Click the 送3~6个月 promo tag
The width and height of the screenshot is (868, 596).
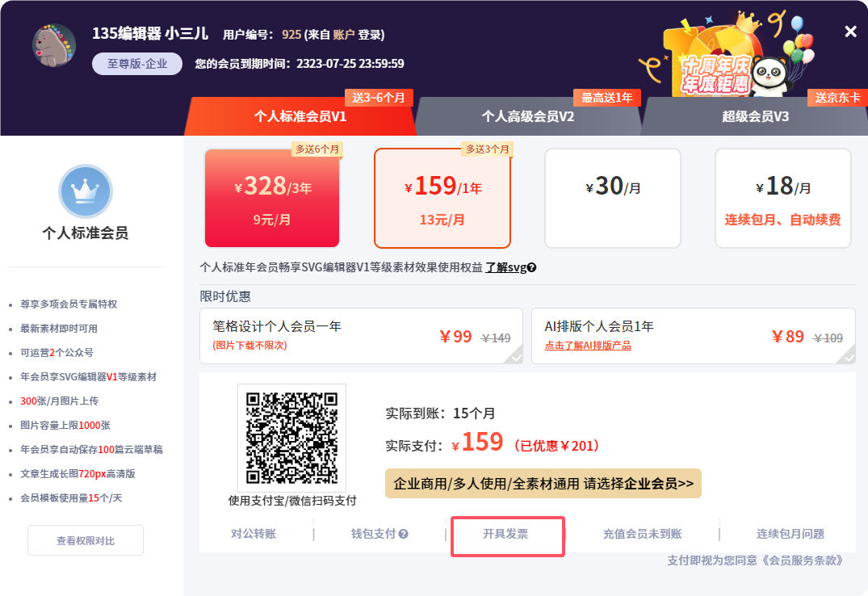(379, 98)
